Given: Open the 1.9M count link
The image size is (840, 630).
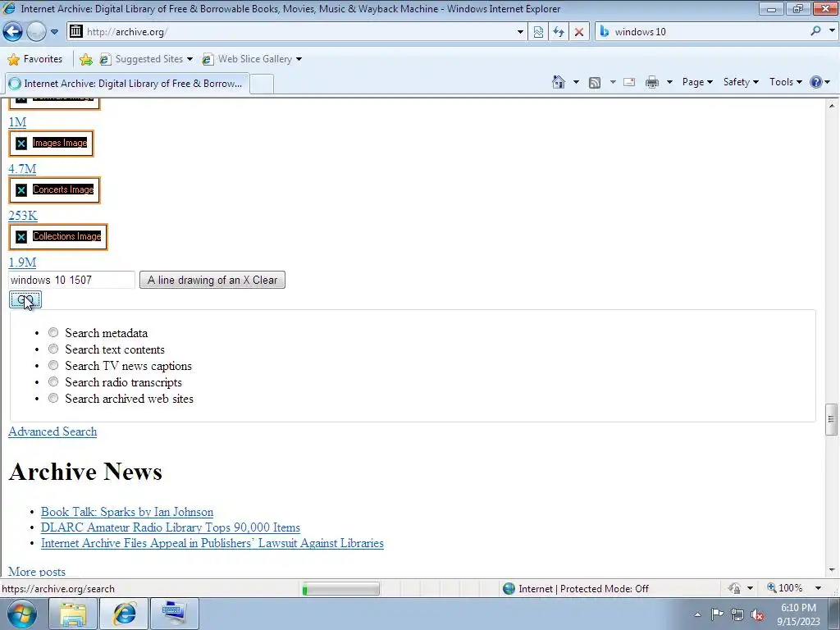Looking at the screenshot, I should (22, 262).
